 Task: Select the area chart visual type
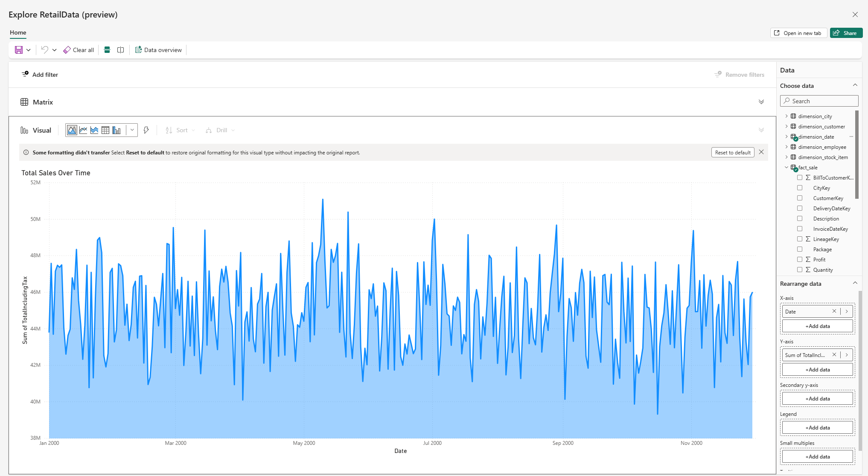[72, 130]
